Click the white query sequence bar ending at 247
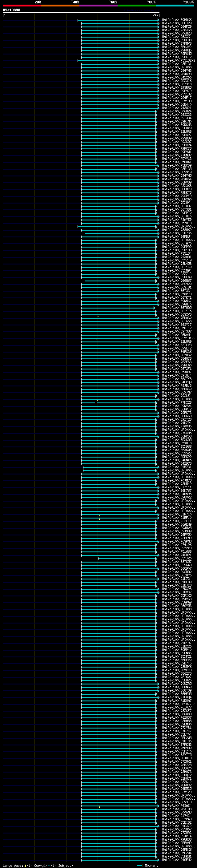197x868 pixels. 81,13
